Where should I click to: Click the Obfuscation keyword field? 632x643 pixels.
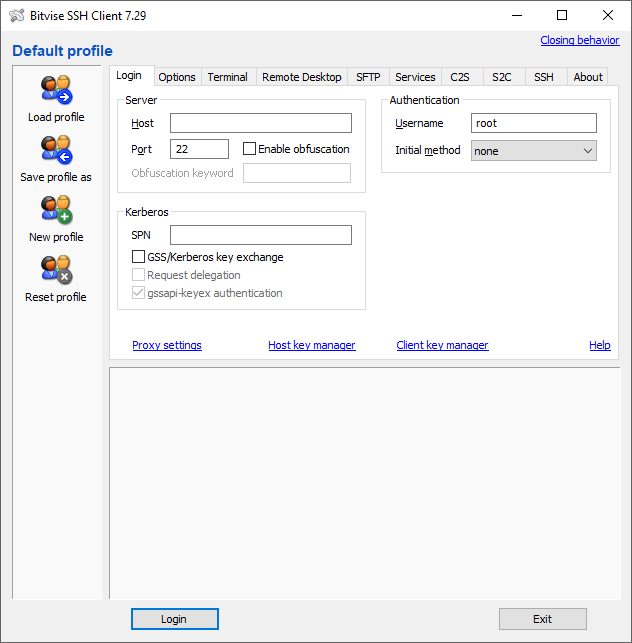297,173
